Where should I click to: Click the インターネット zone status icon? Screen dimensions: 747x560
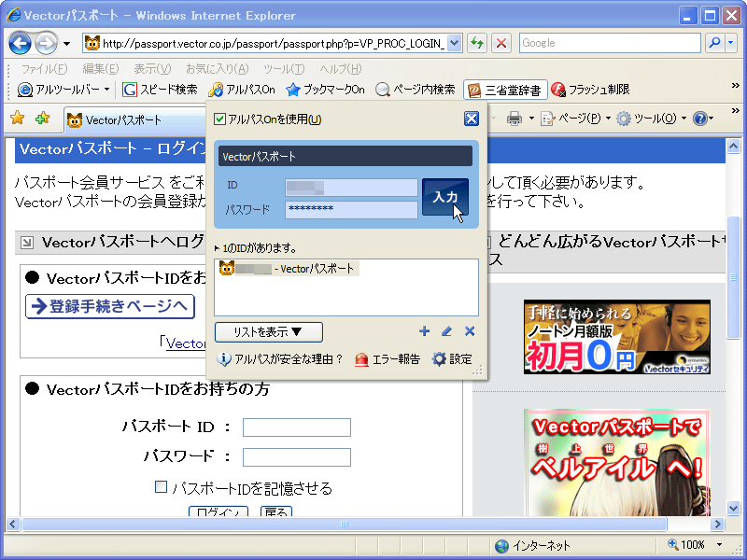point(501,546)
